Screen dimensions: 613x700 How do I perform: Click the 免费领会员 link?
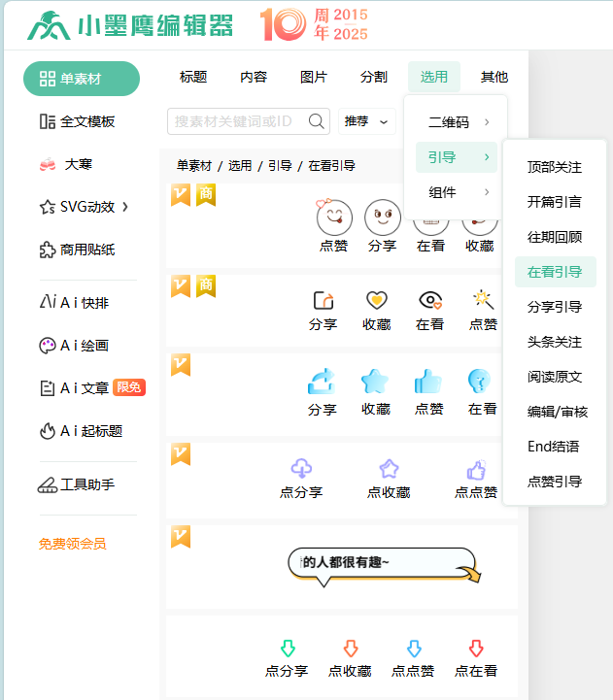[72, 544]
